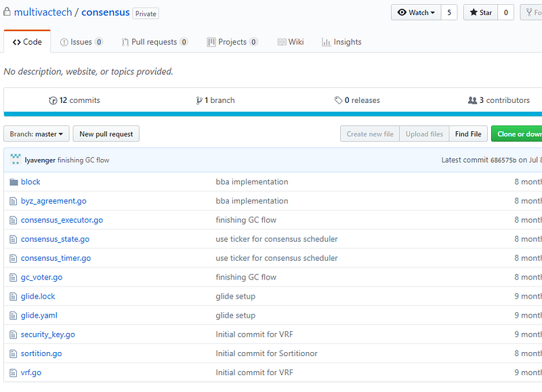Open the multivactech organization link
The width and height of the screenshot is (542, 392).
43,12
